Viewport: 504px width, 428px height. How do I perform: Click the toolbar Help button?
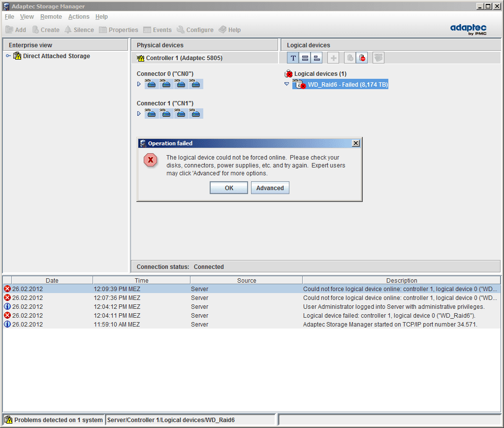(229, 30)
